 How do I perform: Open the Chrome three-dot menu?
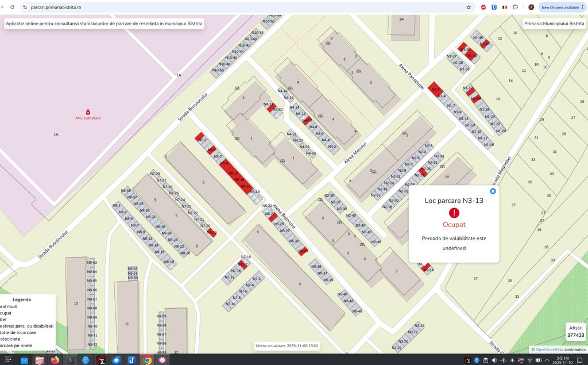tap(584, 7)
